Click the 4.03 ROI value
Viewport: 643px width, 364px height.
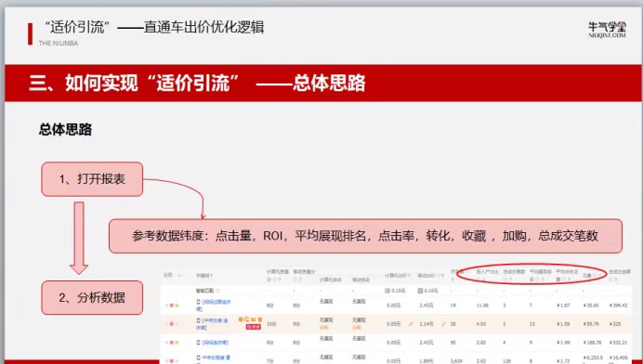(481, 324)
